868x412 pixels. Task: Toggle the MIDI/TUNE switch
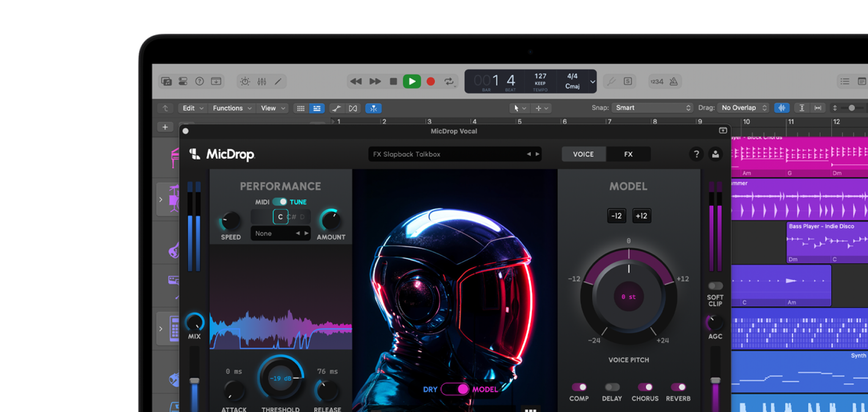(280, 202)
